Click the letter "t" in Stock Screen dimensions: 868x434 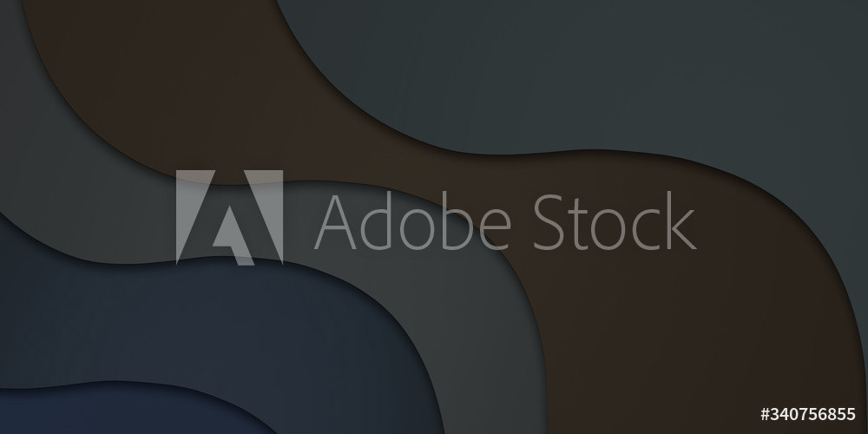[x=577, y=226]
